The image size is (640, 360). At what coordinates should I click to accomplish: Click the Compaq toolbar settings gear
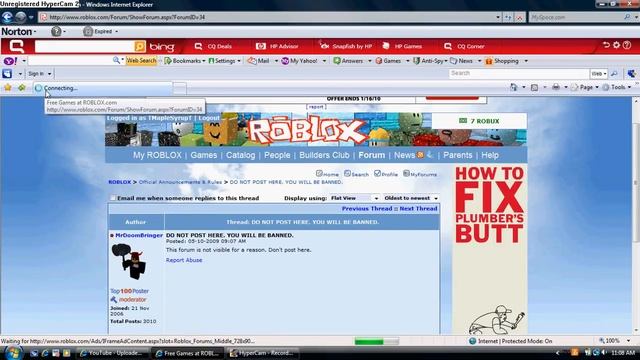616,45
